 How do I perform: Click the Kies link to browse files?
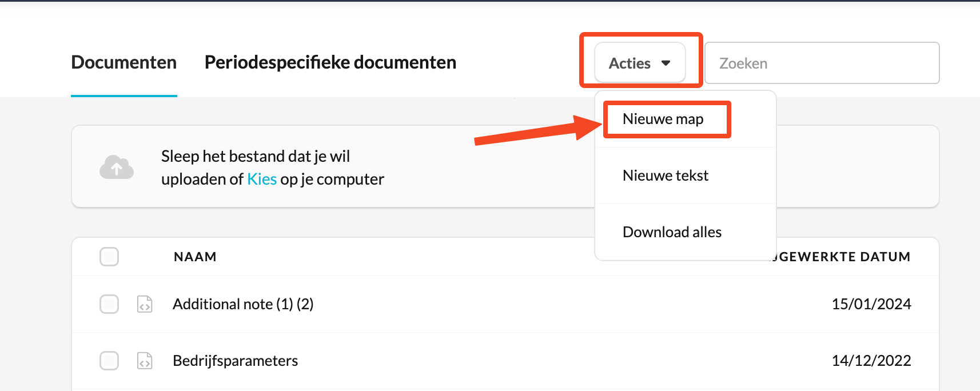(x=262, y=179)
